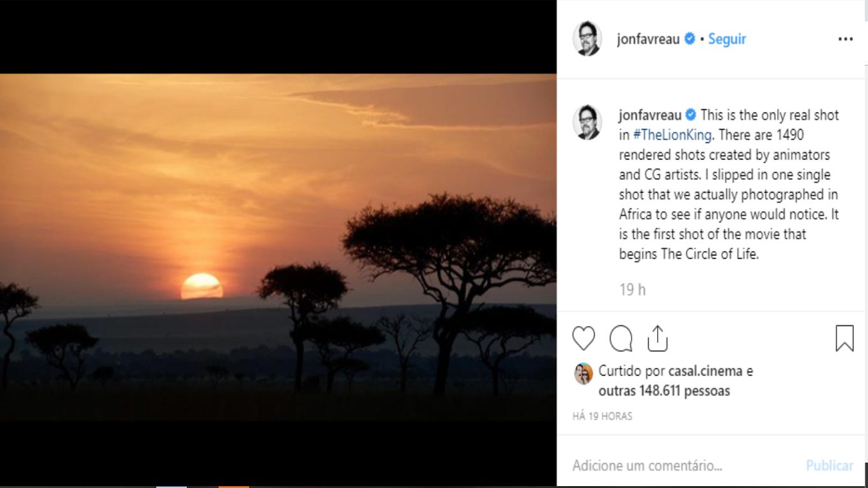
Task: Open the three-dots more options menu
Action: tap(845, 39)
